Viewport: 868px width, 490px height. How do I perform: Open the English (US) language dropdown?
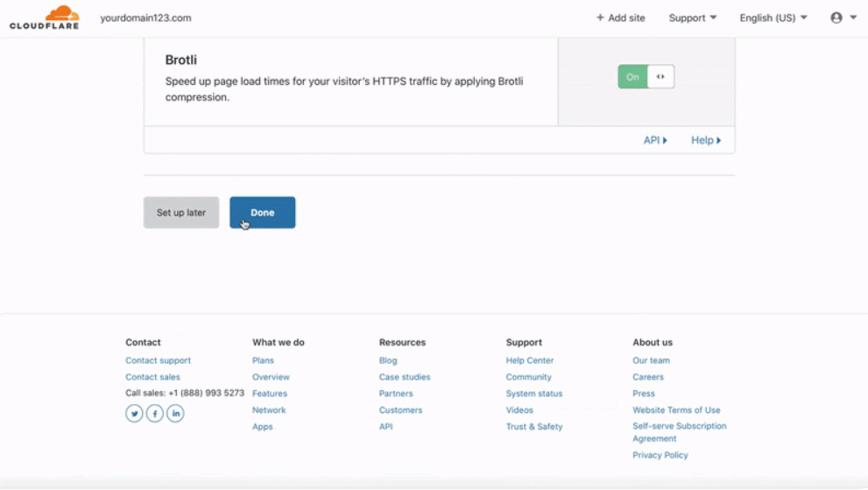click(x=773, y=18)
